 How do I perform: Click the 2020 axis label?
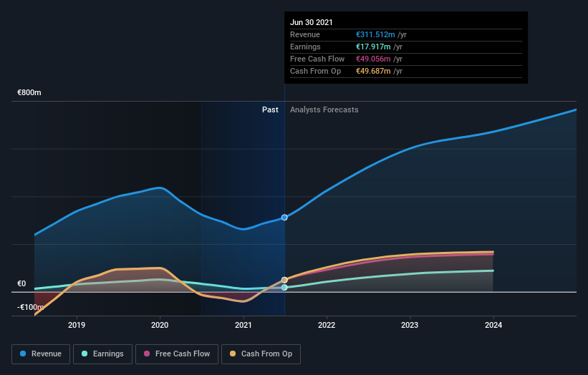pos(160,325)
